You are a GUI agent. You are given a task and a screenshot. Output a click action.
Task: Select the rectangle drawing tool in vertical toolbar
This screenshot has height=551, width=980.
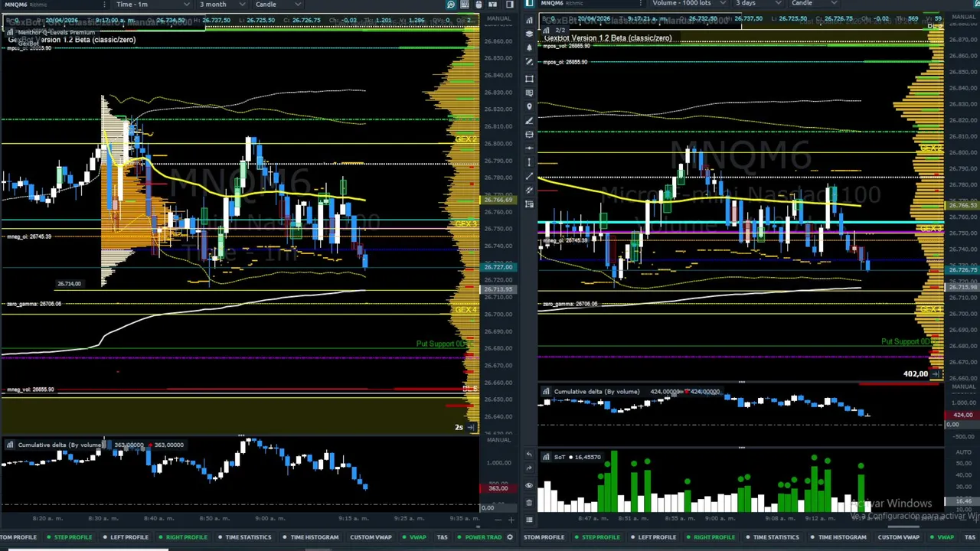click(x=529, y=78)
